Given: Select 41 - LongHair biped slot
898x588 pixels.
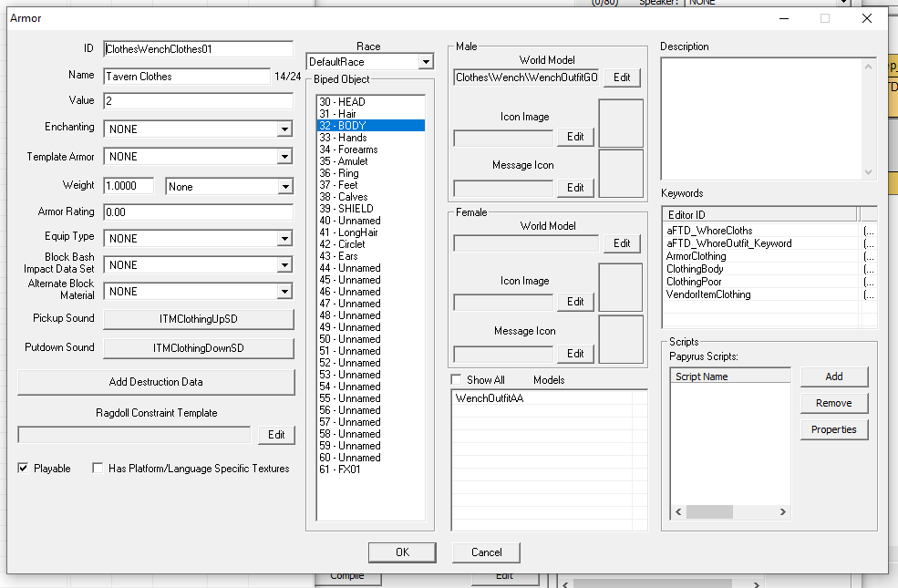Looking at the screenshot, I should 370,232.
